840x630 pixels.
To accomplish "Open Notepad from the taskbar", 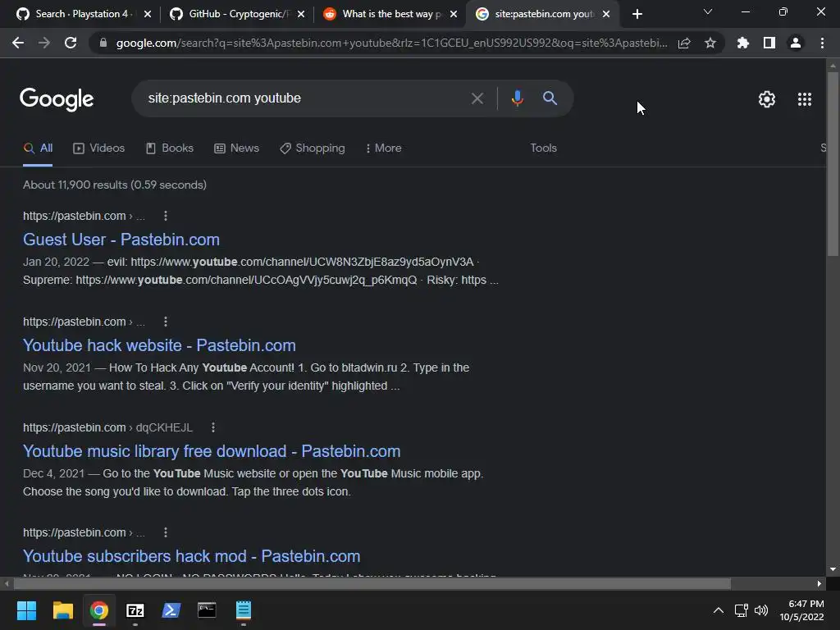I will [x=243, y=610].
